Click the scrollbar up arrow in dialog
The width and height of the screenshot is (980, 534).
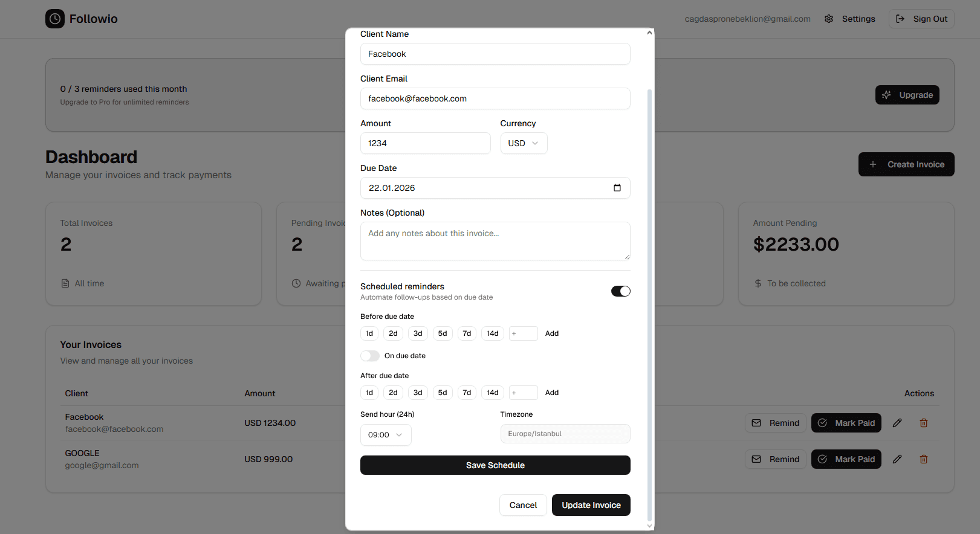(x=650, y=33)
